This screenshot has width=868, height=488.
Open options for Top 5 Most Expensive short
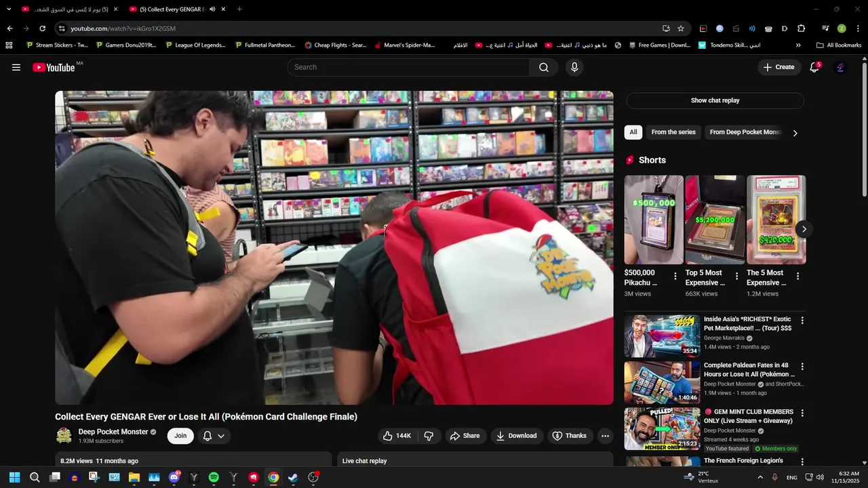(x=736, y=277)
